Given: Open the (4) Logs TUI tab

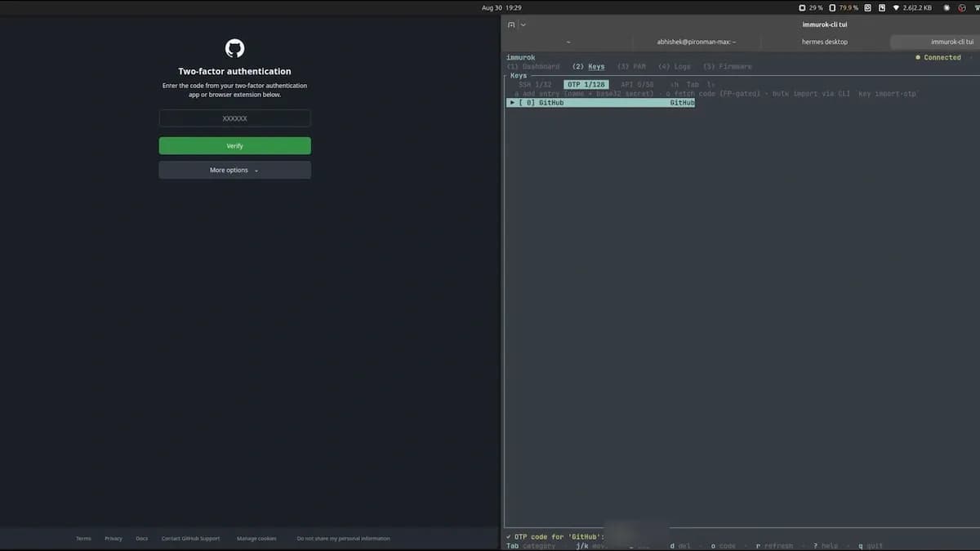Looking at the screenshot, I should (675, 66).
